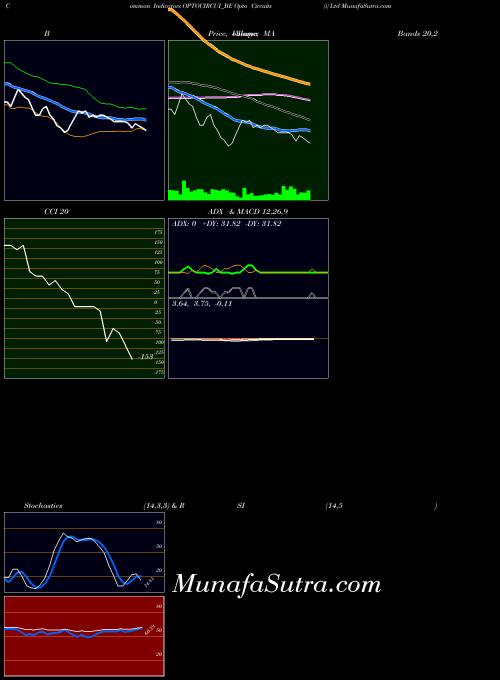Select the red RSI chart panel
The image size is (500, 680).
84,636
